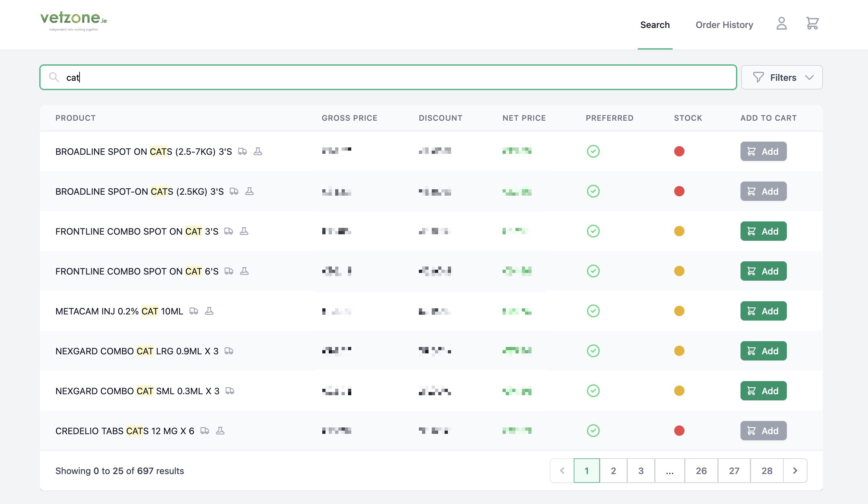Click the magnifier icon in search box

(54, 77)
